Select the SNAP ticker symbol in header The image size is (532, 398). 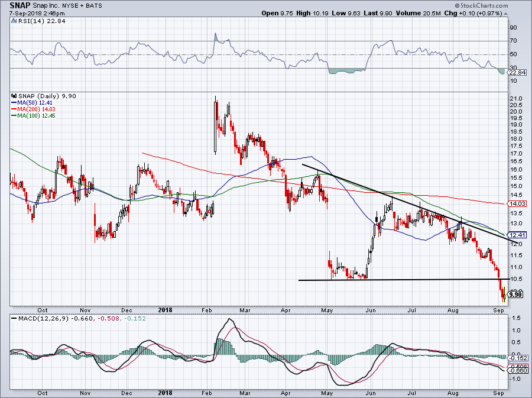(x=20, y=5)
